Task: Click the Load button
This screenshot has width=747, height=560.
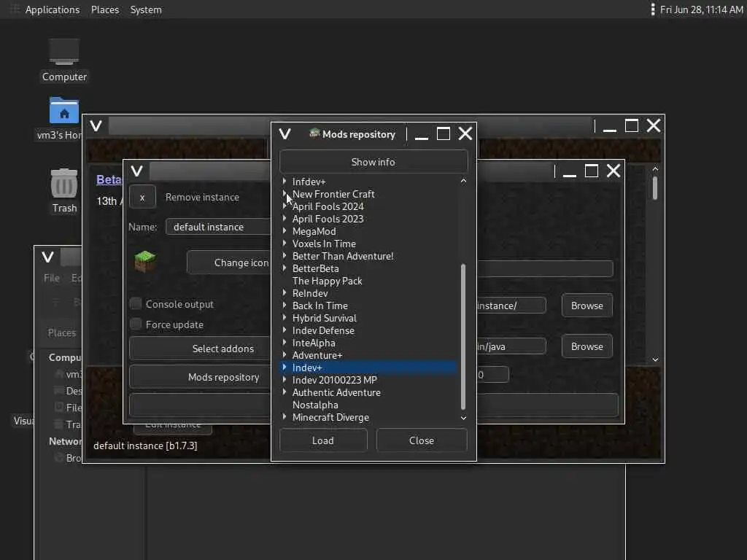Action: (323, 440)
